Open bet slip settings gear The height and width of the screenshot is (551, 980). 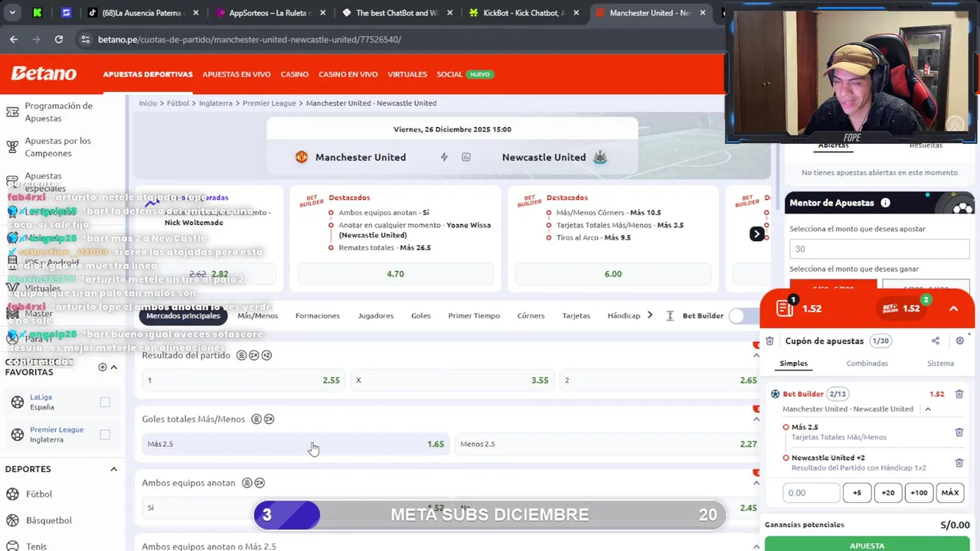959,341
